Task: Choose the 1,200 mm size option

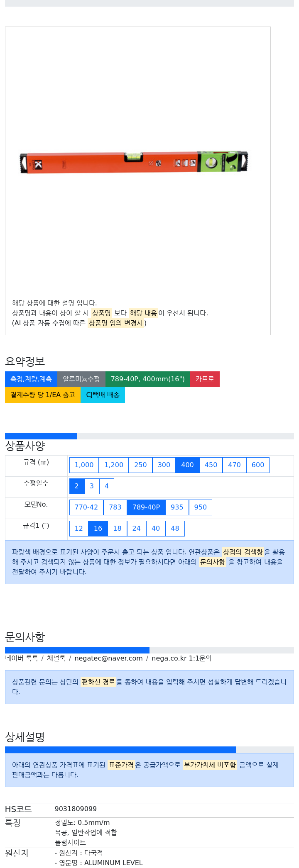Action: [x=114, y=465]
